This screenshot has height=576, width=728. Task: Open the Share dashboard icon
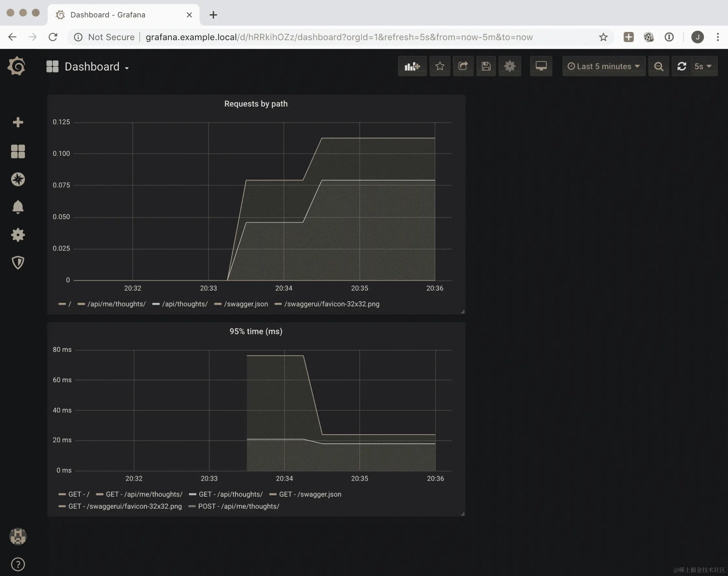coord(463,66)
